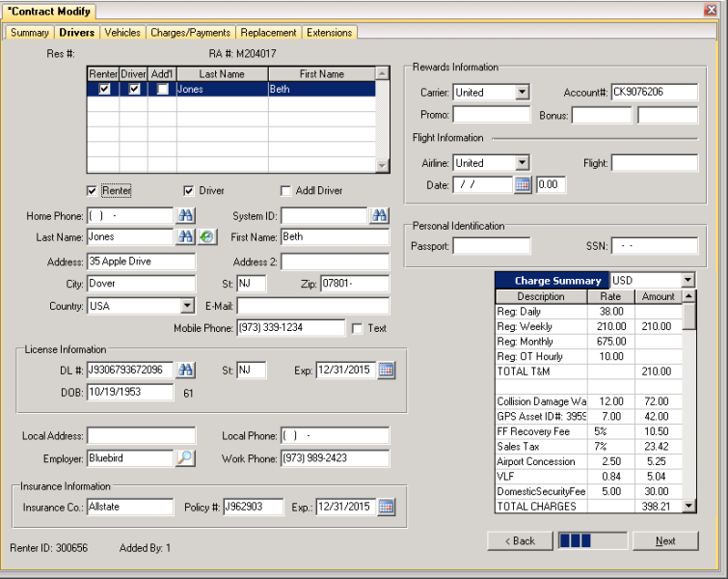Click Last Name field containing Jones

[x=130, y=237]
